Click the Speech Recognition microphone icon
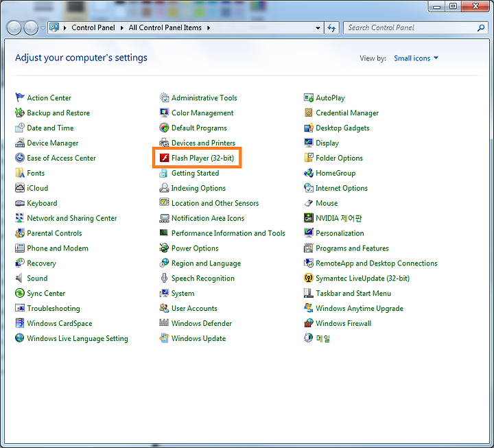The width and height of the screenshot is (494, 448). [x=164, y=278]
